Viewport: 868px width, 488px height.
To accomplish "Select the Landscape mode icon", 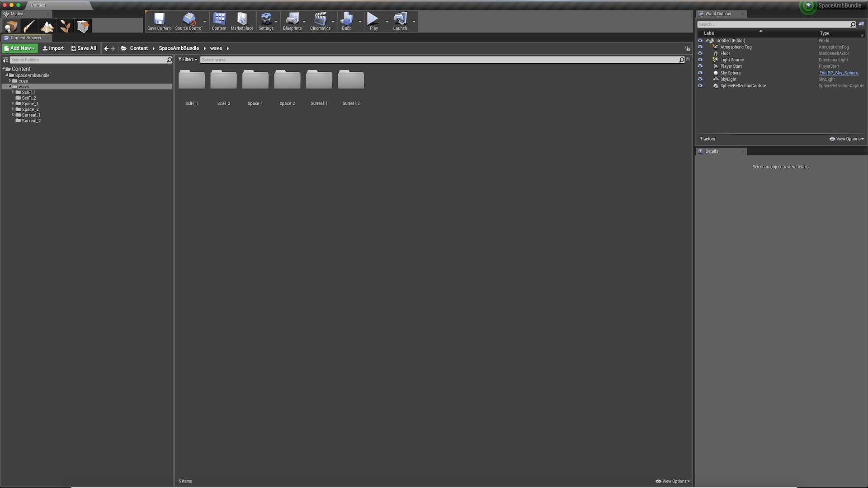I will (47, 26).
